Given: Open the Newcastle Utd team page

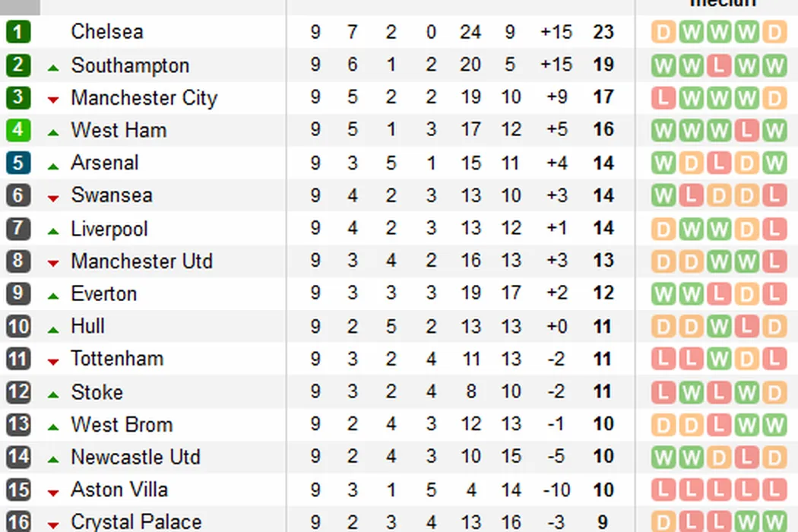Looking at the screenshot, I should coord(135,457).
